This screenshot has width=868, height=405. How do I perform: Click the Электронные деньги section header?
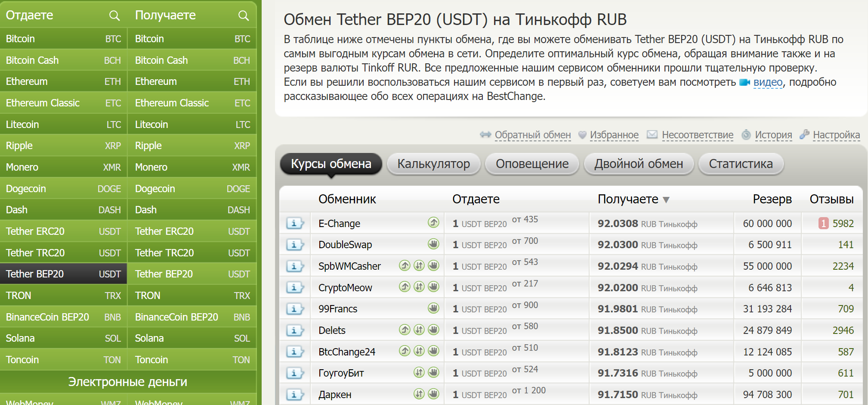(128, 382)
